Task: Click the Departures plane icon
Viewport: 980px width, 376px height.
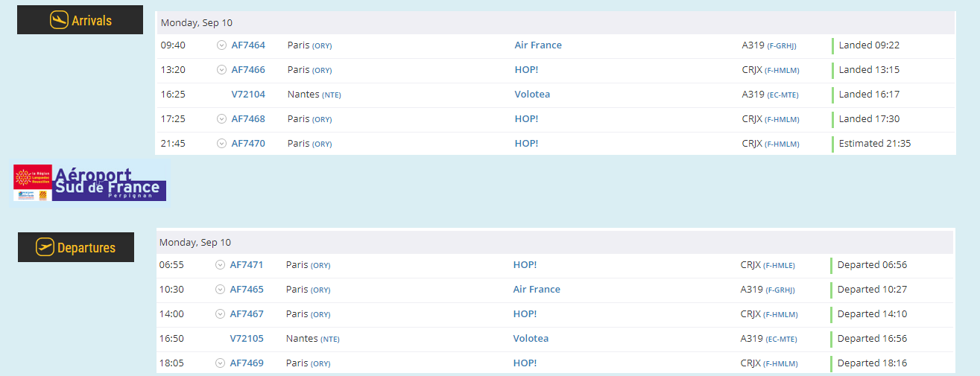Action: [x=45, y=247]
